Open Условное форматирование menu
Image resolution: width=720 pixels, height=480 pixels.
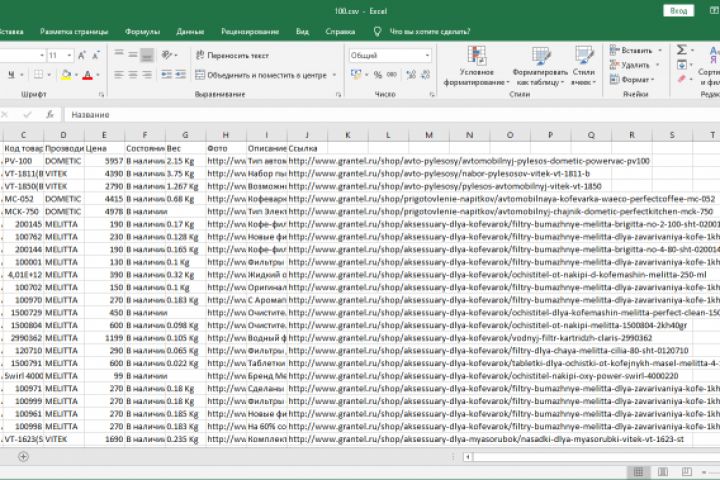477,66
